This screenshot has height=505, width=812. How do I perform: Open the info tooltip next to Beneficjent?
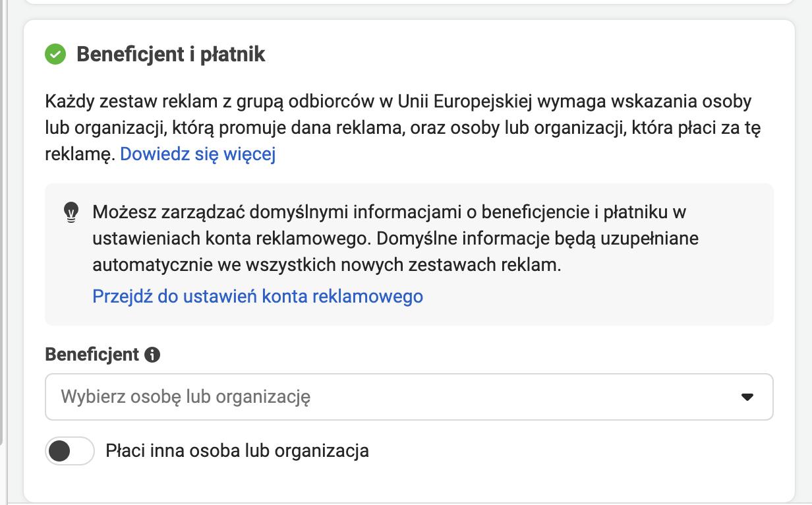tap(152, 355)
